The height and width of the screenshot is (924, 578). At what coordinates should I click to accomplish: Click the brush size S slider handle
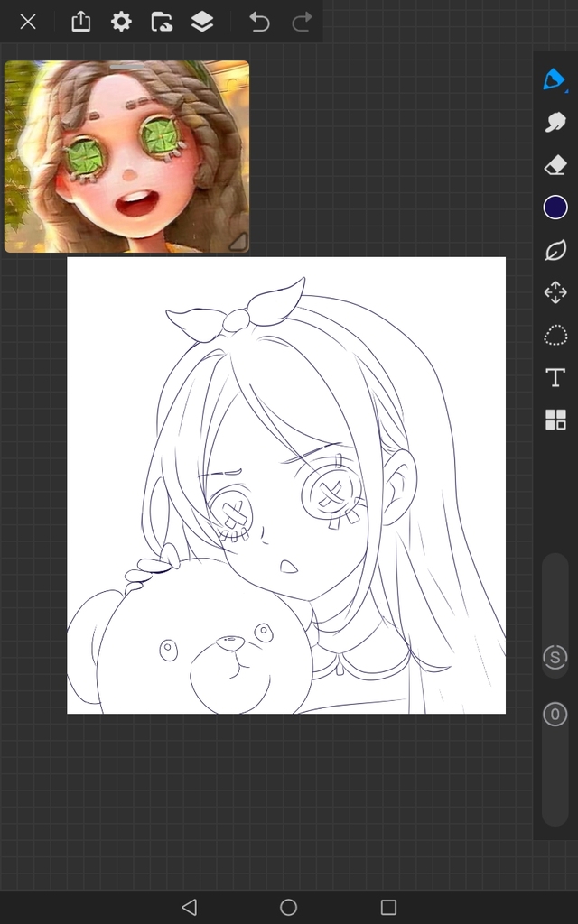(x=555, y=657)
